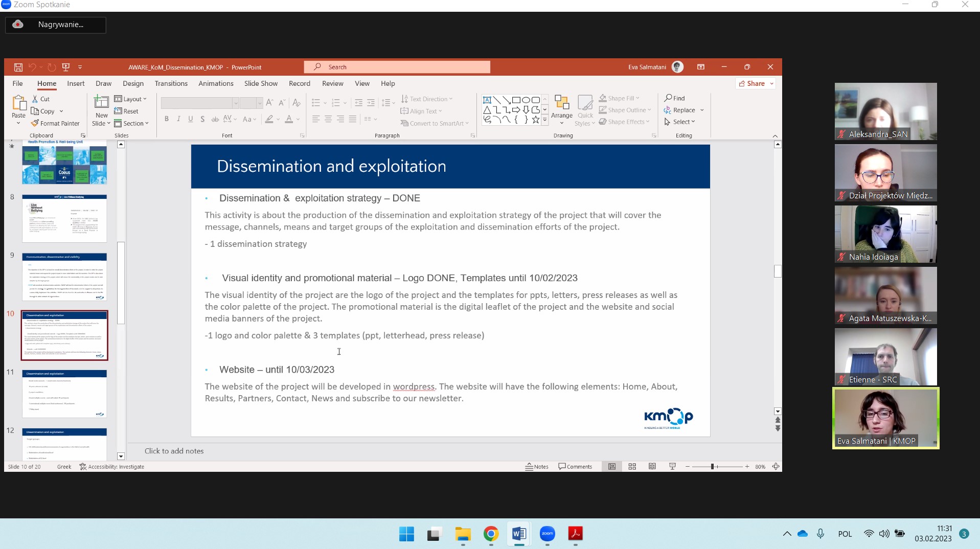This screenshot has height=549, width=980.
Task: Switch to the Slide Show tab
Action: 261,83
